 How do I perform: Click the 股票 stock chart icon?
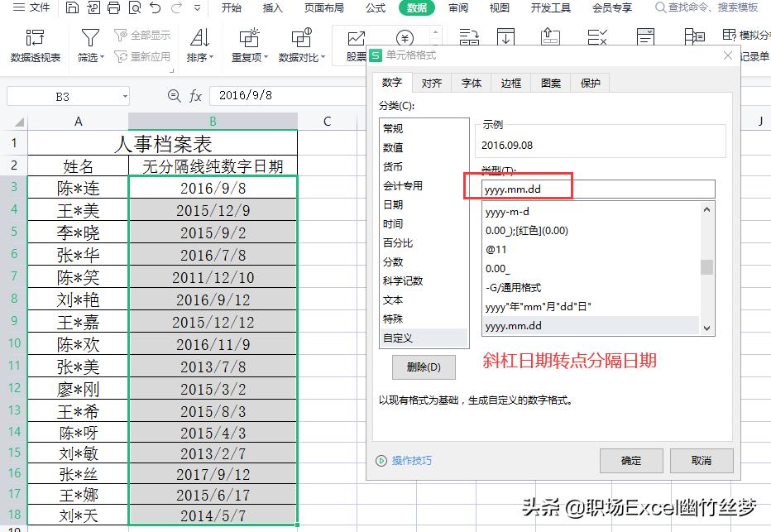tap(356, 40)
